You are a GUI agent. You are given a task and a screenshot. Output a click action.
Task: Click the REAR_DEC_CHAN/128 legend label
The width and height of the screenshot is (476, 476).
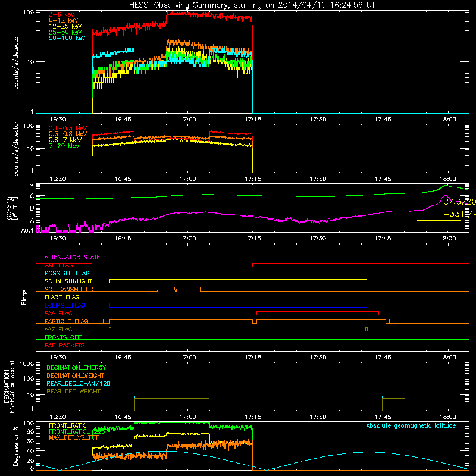[x=79, y=384]
